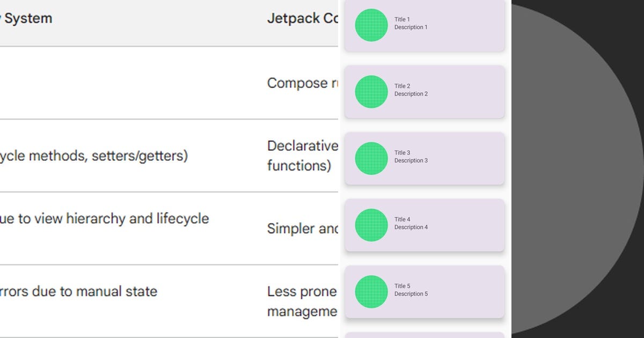
Task: Select the "Less prone" table cell
Action: pos(302,292)
